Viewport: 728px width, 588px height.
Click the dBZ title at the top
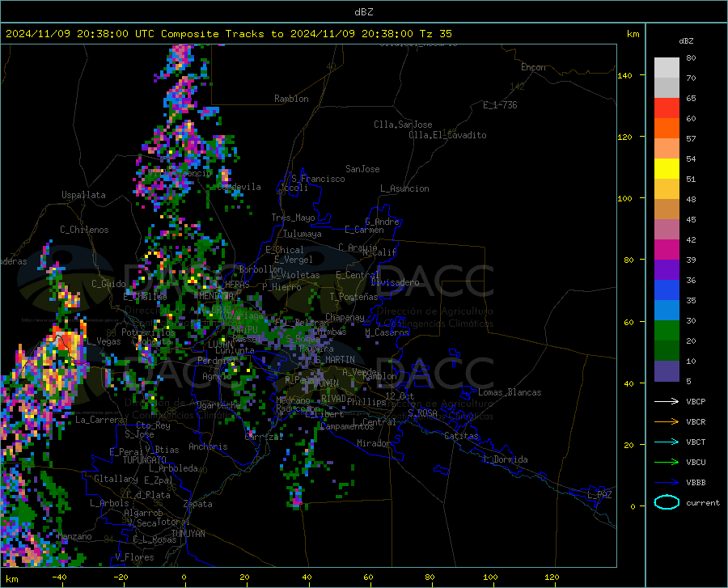[363, 12]
